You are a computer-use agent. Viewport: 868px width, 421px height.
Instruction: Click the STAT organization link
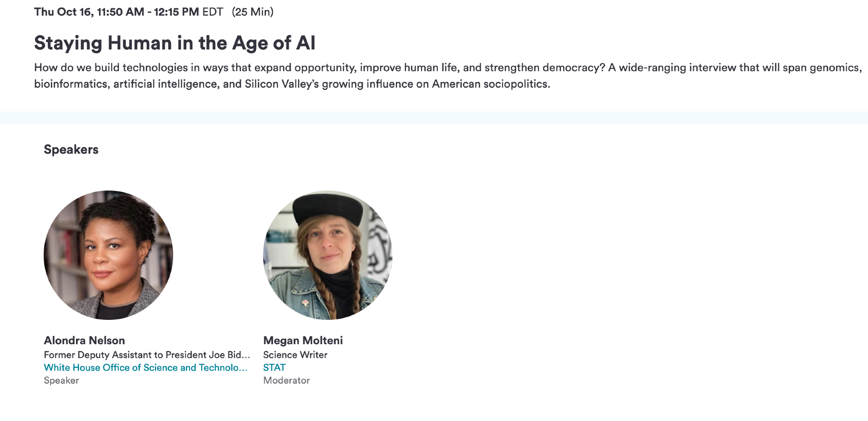(x=274, y=368)
